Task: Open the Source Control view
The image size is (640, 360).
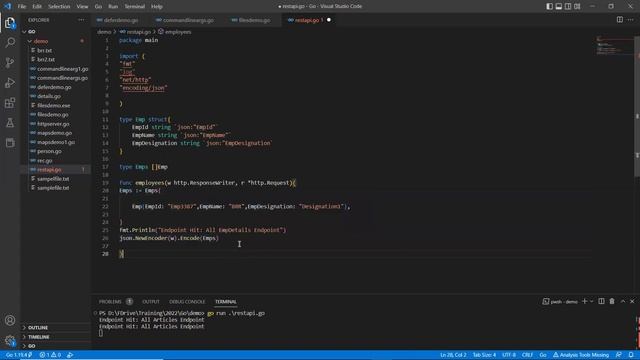Action: [x=10, y=62]
